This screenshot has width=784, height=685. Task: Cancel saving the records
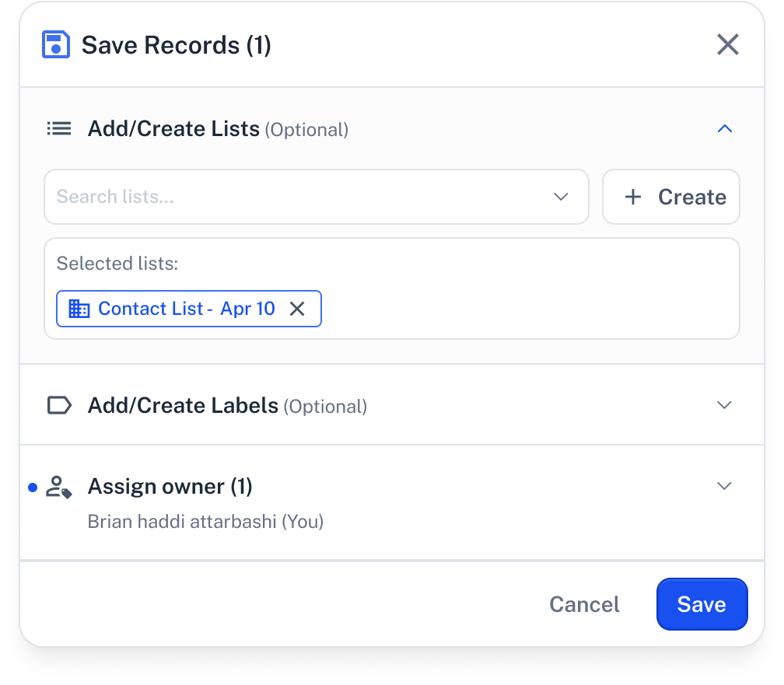[584, 604]
